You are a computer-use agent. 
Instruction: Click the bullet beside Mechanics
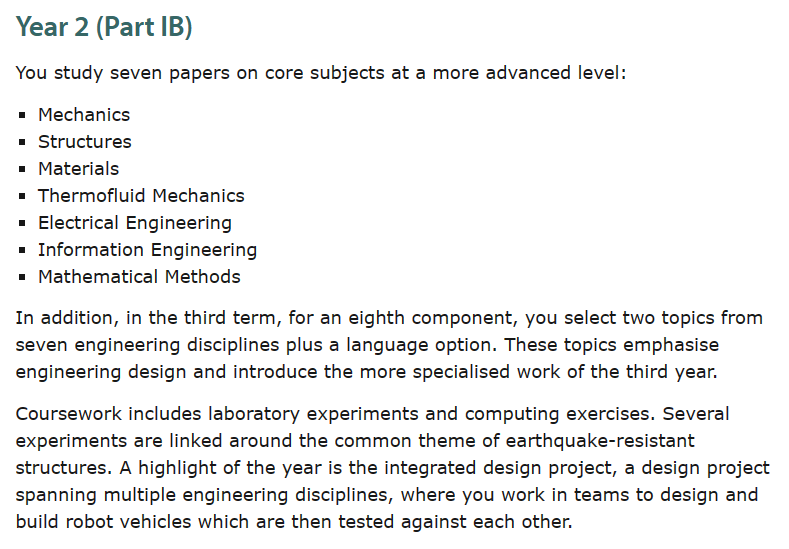pos(22,115)
